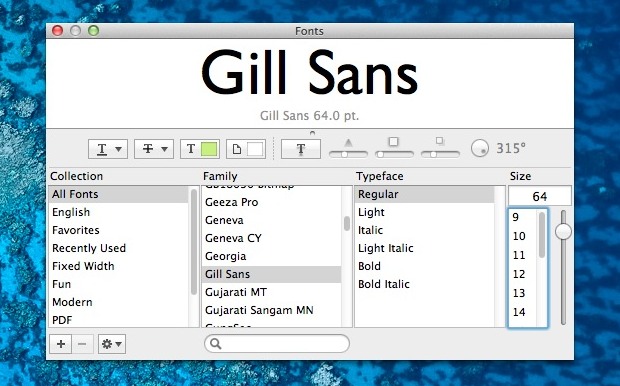Viewport: 620px width, 386px height.
Task: Pick size 11 from the list
Action: click(523, 255)
